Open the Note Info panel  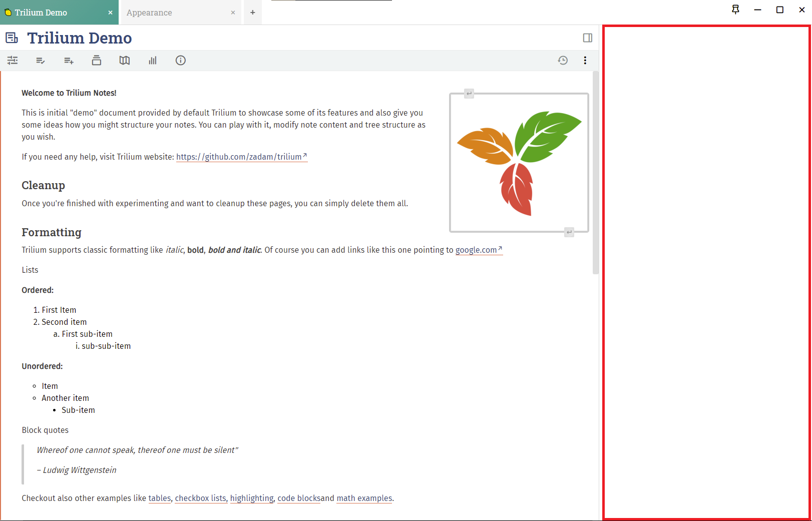coord(181,60)
